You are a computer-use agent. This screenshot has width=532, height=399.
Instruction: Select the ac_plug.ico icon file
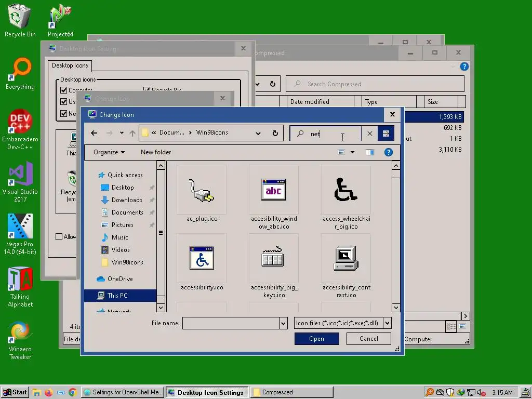pyautogui.click(x=202, y=194)
